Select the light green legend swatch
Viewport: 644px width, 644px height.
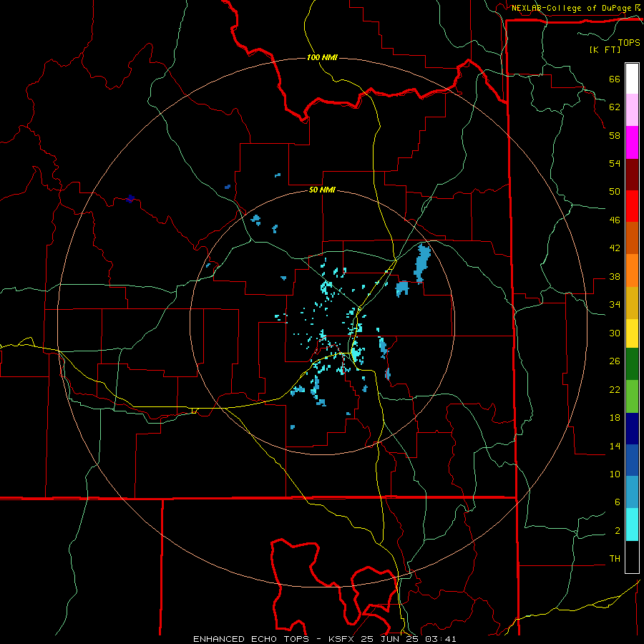pyautogui.click(x=632, y=396)
